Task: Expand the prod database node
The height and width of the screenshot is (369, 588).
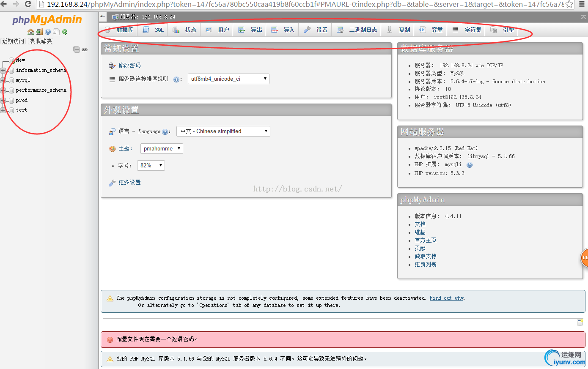Action: coord(3,101)
